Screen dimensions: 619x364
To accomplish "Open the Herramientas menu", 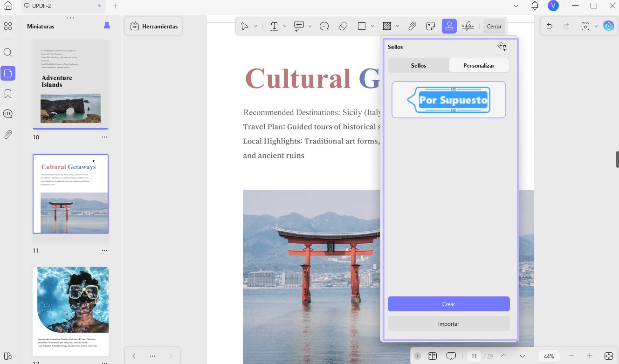I will coord(154,27).
